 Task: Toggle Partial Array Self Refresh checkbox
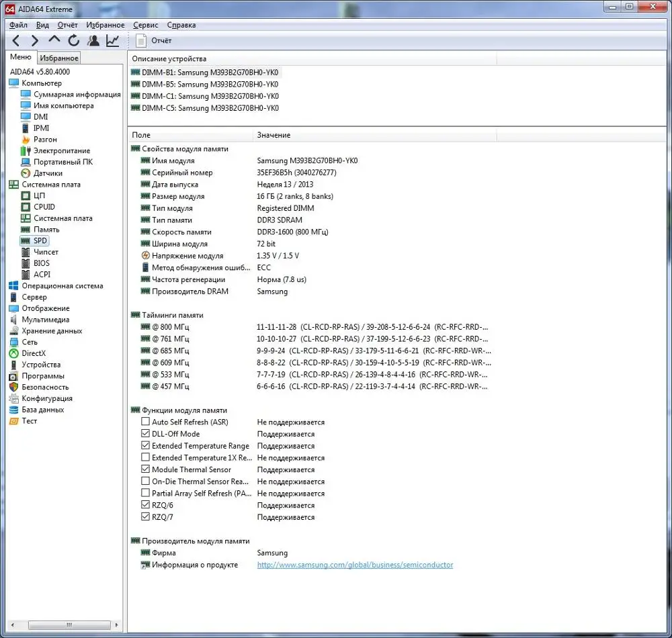145,493
